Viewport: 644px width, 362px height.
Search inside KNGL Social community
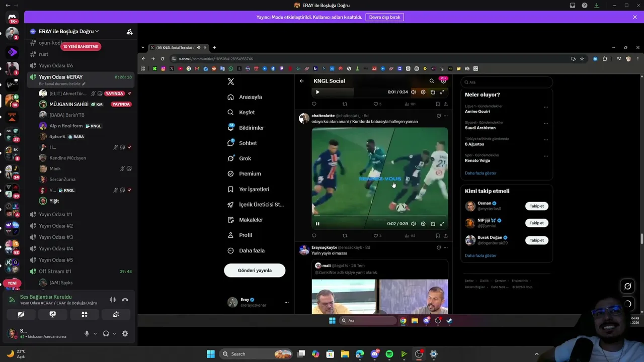[432, 81]
